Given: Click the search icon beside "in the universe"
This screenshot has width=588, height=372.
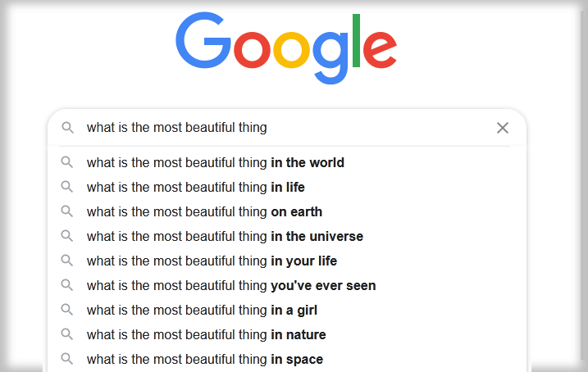Looking at the screenshot, I should pos(67,236).
